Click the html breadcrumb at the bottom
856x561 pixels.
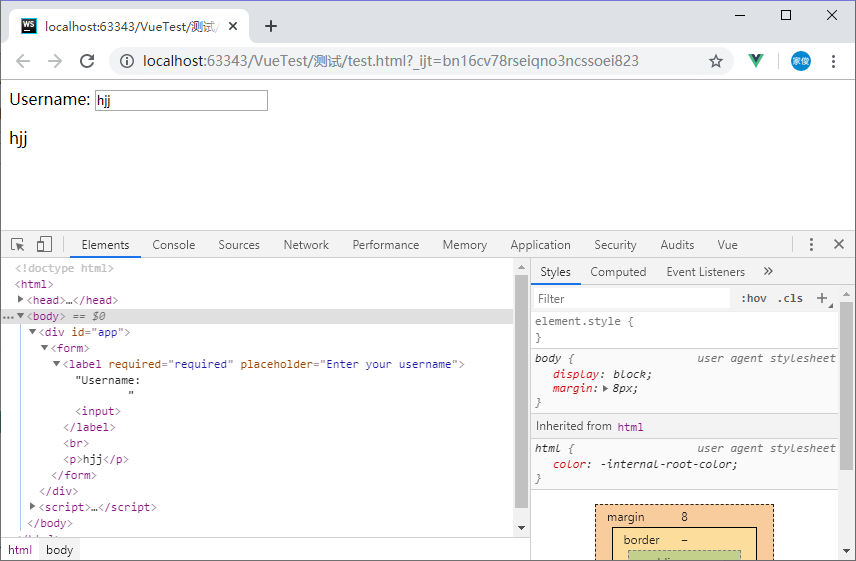tap(20, 550)
